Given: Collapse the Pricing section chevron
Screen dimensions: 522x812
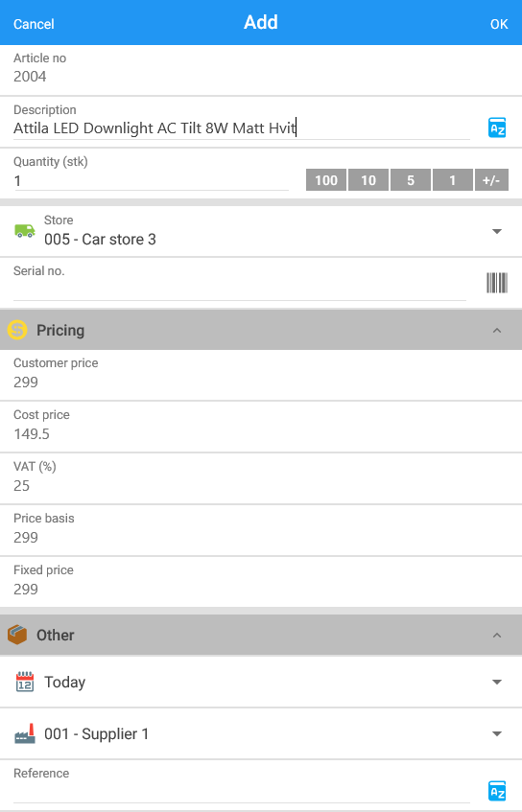Looking at the screenshot, I should (497, 331).
